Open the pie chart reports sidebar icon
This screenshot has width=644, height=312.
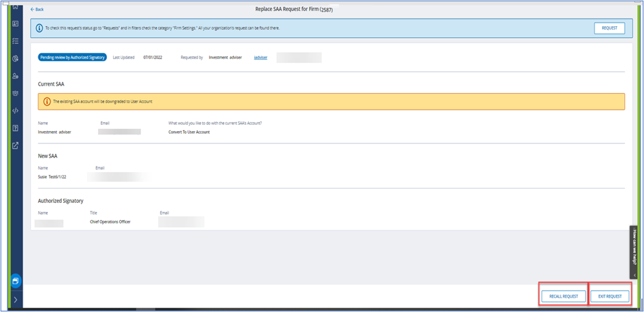pyautogui.click(x=15, y=58)
